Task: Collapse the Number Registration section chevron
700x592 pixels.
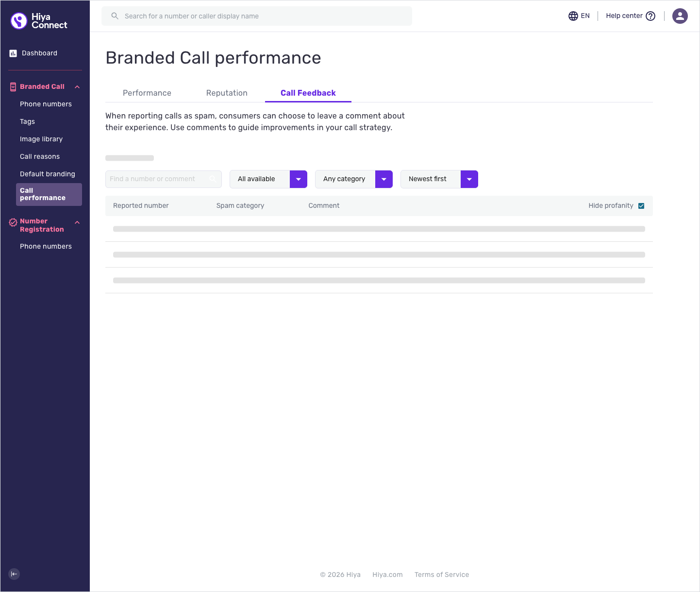Action: point(77,222)
